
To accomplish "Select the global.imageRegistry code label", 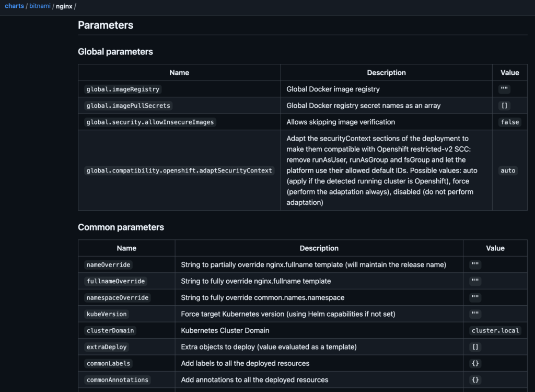I will pos(123,89).
